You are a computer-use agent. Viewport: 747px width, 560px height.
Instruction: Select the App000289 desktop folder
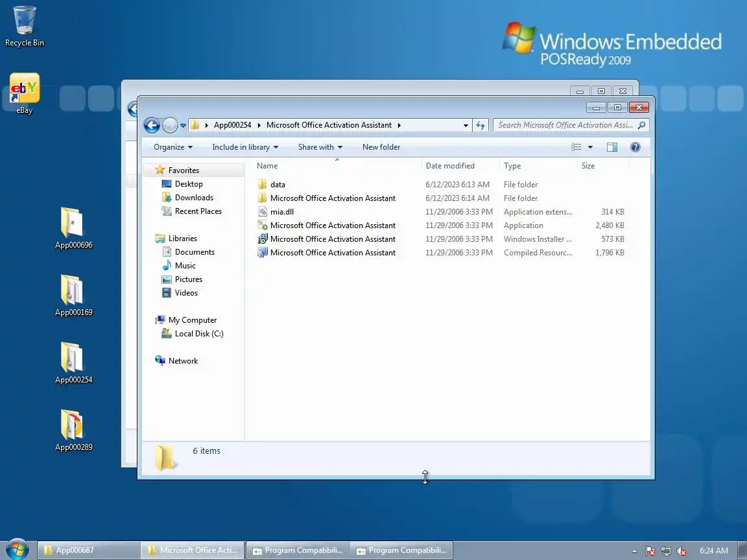pos(73,430)
